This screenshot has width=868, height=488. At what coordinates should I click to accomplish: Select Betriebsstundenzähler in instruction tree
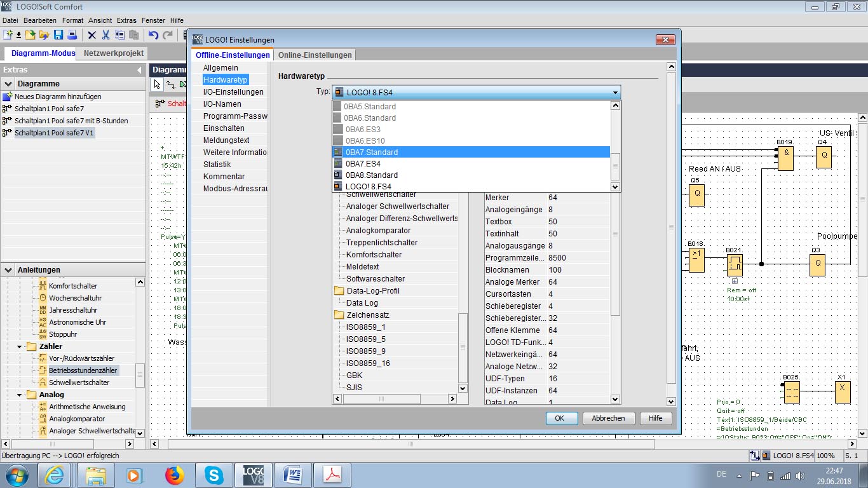[83, 370]
